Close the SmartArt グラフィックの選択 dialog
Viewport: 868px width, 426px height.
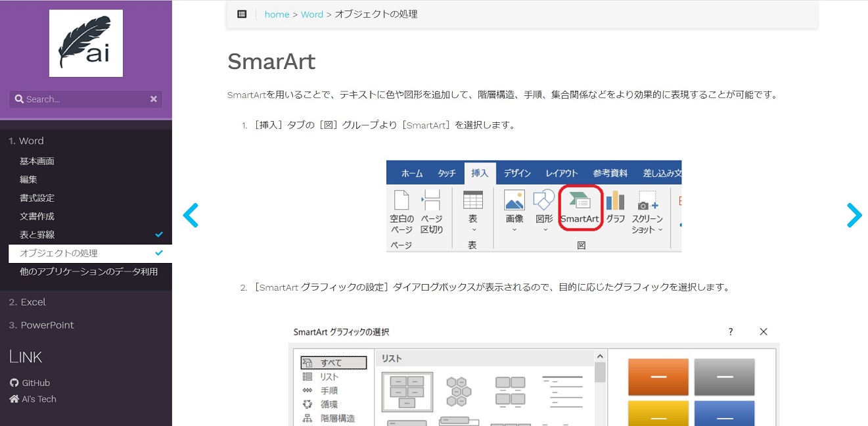[764, 332]
